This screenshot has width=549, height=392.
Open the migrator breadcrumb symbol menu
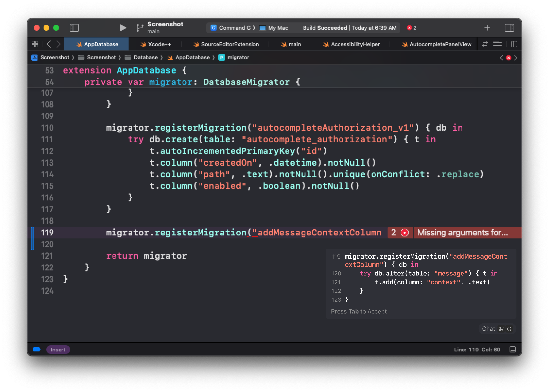(x=238, y=58)
